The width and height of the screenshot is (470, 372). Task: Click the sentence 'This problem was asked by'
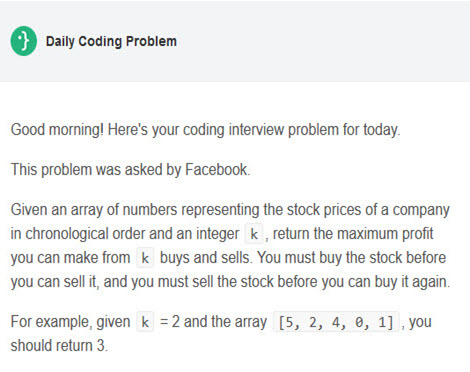click(x=96, y=169)
